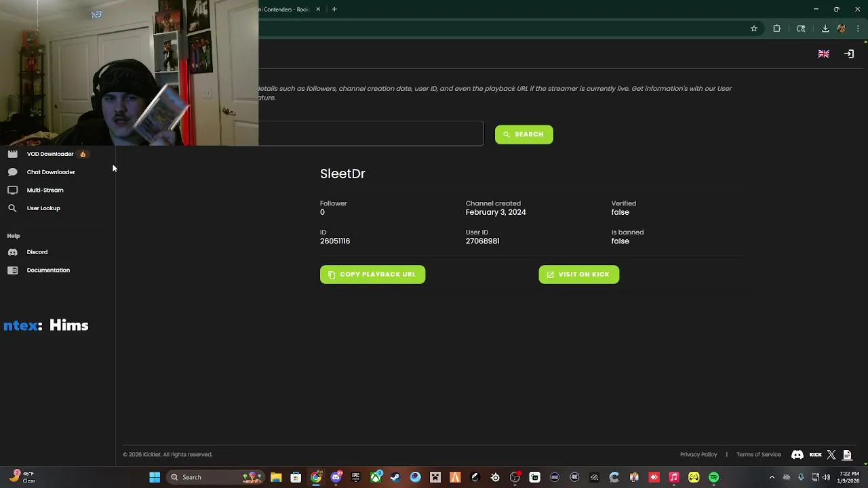Open the Chrome profile avatar
The width and height of the screenshot is (868, 488).
(x=842, y=28)
